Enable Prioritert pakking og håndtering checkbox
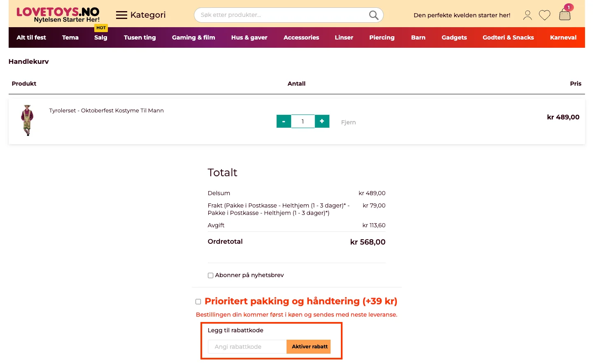 [x=198, y=302]
